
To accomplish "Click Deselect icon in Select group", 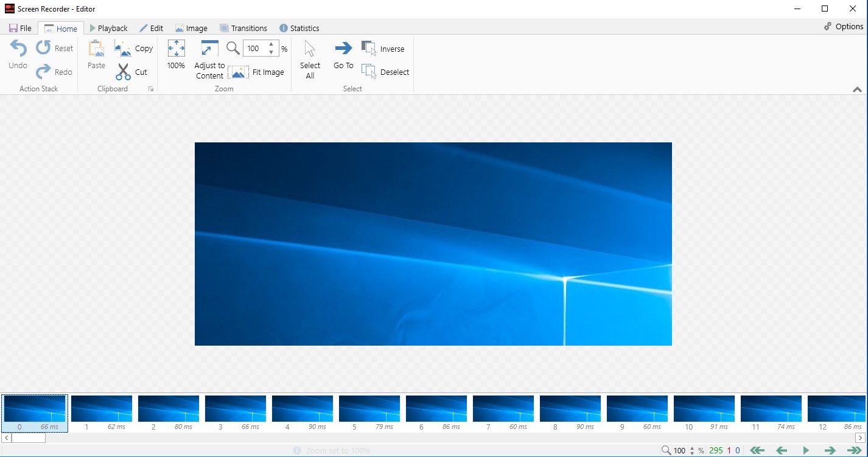I will 368,72.
